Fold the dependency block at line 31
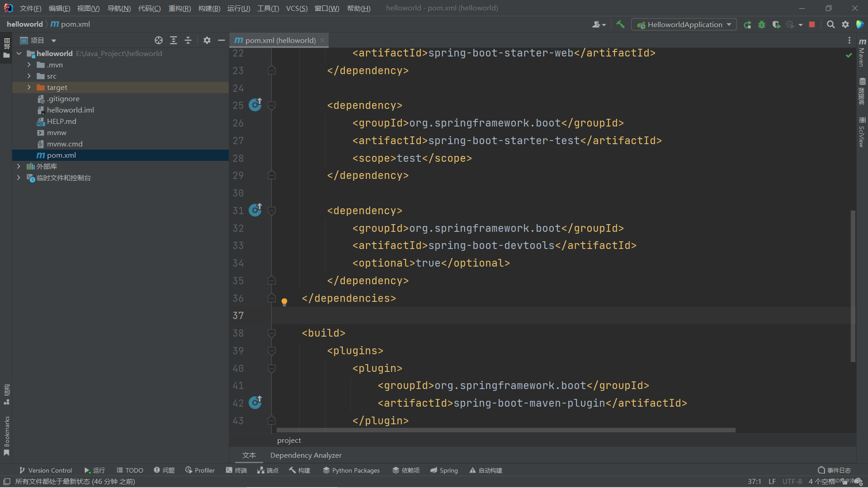The height and width of the screenshot is (488, 868). click(x=272, y=211)
